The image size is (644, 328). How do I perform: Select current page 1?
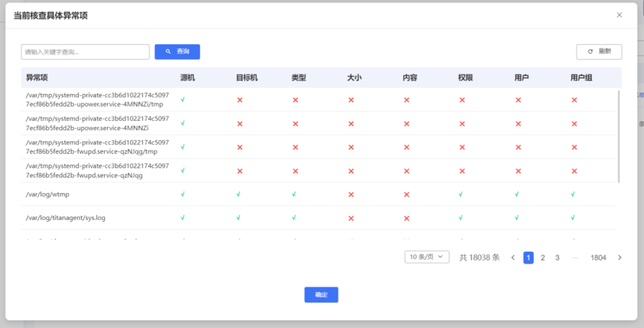point(528,258)
